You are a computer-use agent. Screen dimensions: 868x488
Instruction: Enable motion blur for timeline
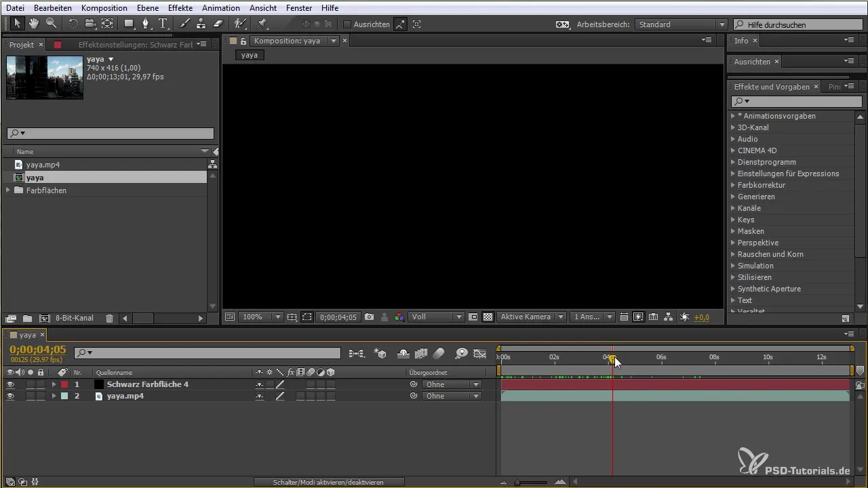[439, 353]
